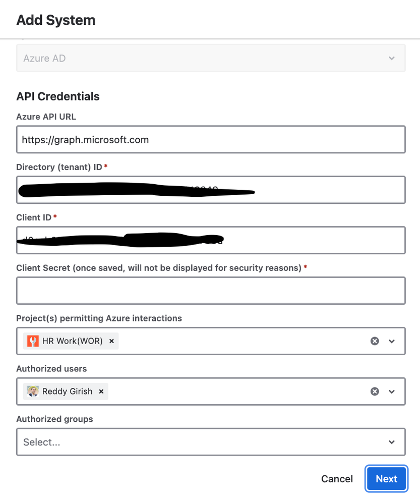Expand the Projects permitting Azure interactions dropdown
This screenshot has width=420, height=504.
click(x=391, y=341)
